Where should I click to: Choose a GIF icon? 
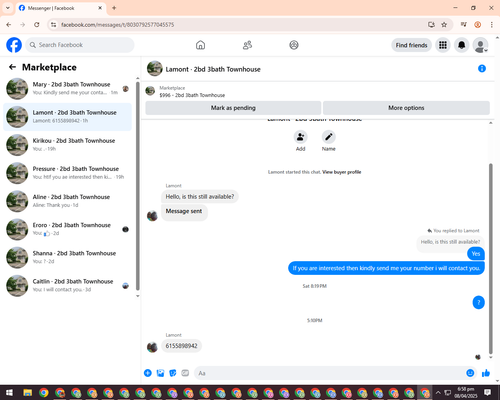[185, 373]
